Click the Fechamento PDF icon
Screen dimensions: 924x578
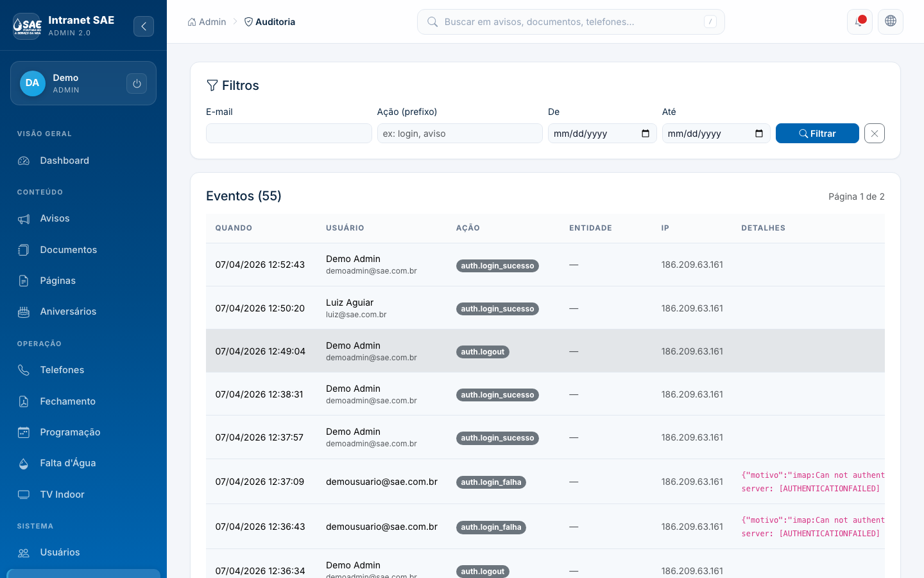[x=24, y=401]
